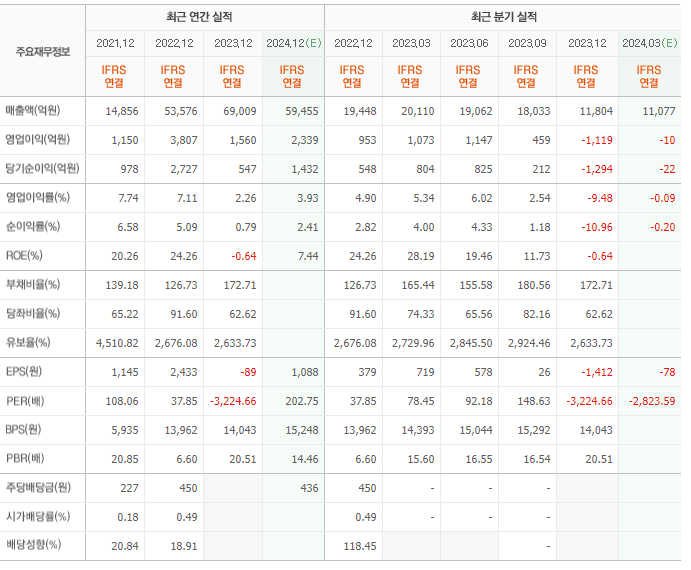Click the PER(배) row label

(25, 401)
